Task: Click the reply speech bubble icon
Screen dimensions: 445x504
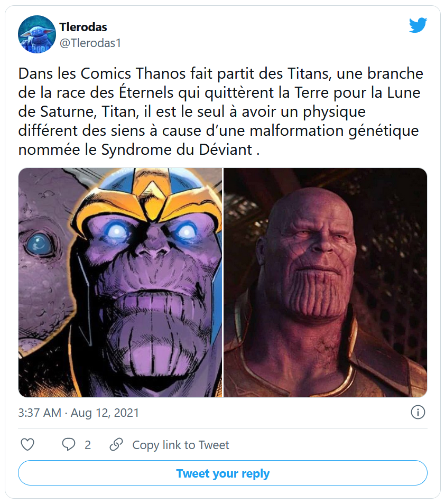Action: click(69, 444)
